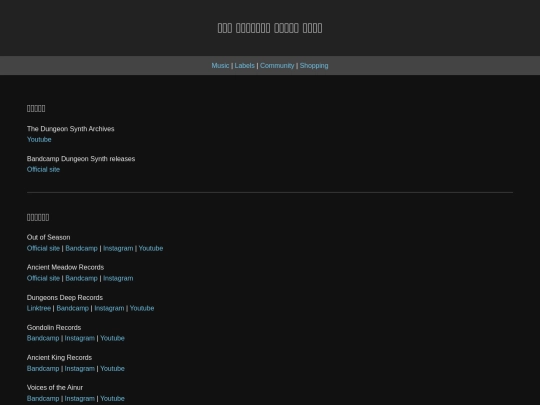
Task: Visit Ancient King Records Bandcamp
Action: coord(43,368)
